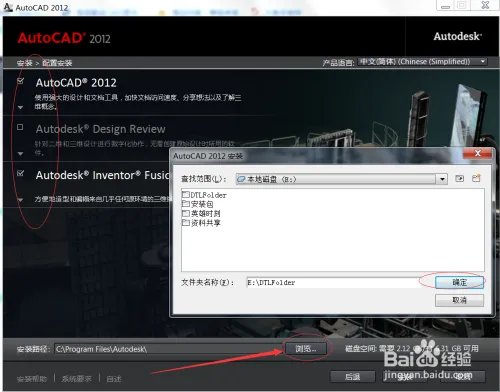Expand Autodesk Inventor Fusion configuration arrow
Screen dimensions: 500x392
pos(20,200)
